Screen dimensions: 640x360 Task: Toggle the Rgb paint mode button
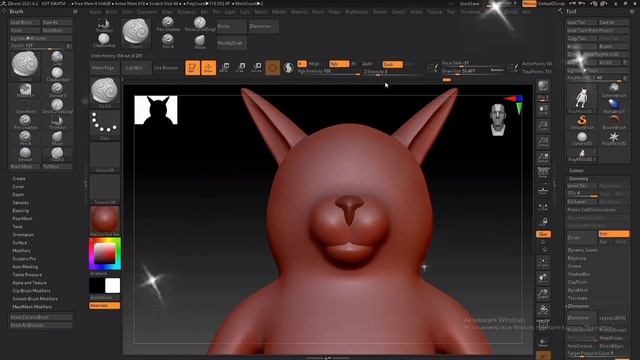pos(339,64)
